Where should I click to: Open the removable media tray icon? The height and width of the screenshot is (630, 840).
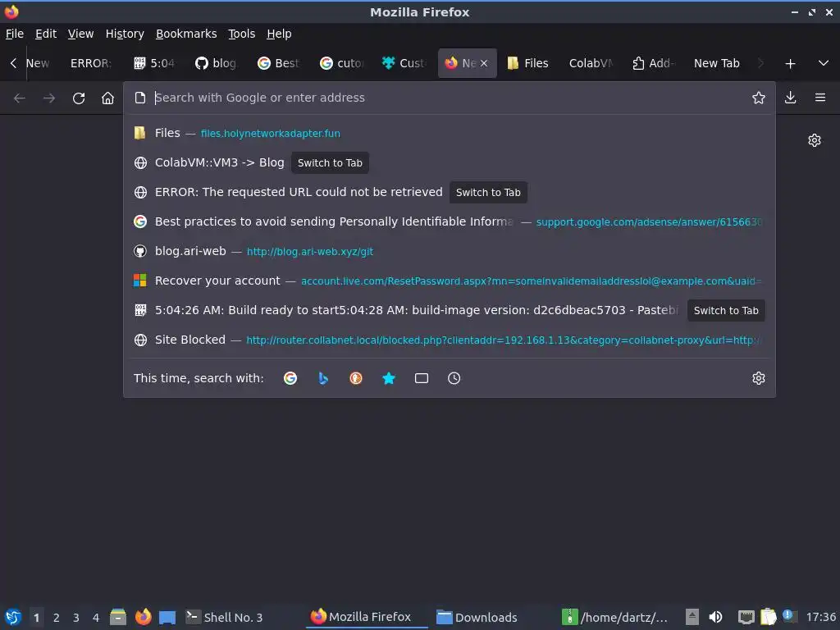click(x=692, y=617)
